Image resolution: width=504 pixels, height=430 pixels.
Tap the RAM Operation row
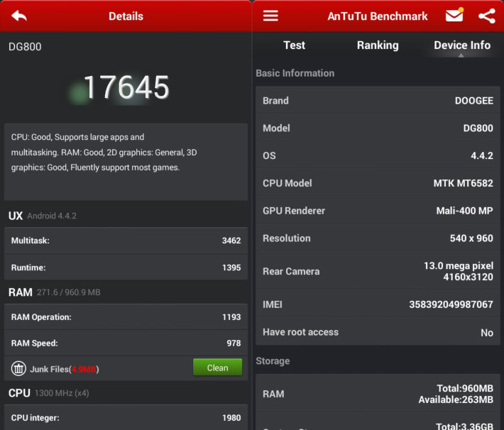[x=126, y=317]
